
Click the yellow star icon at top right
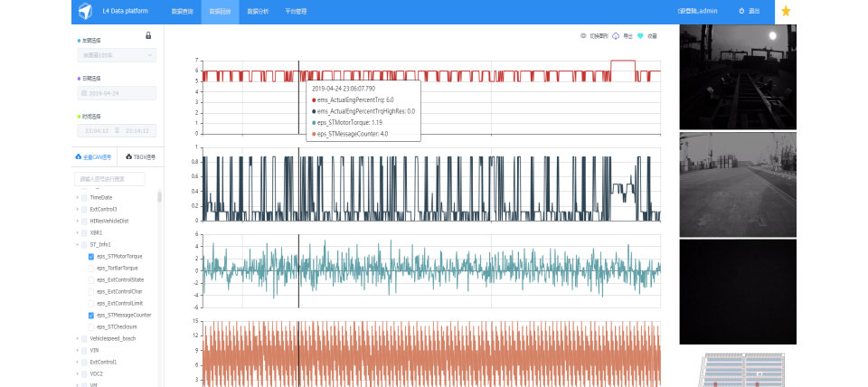[x=786, y=11]
